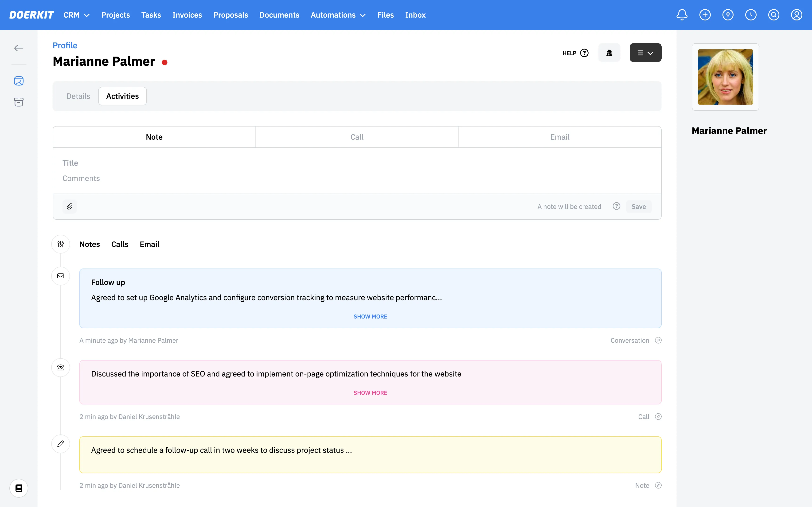Image resolution: width=812 pixels, height=507 pixels.
Task: Expand the Automations dropdown
Action: tap(338, 15)
